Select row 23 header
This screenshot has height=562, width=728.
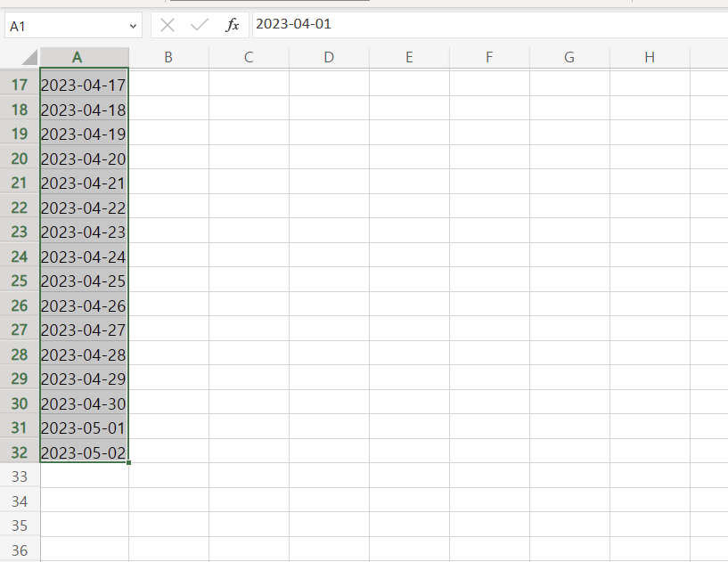click(x=20, y=231)
